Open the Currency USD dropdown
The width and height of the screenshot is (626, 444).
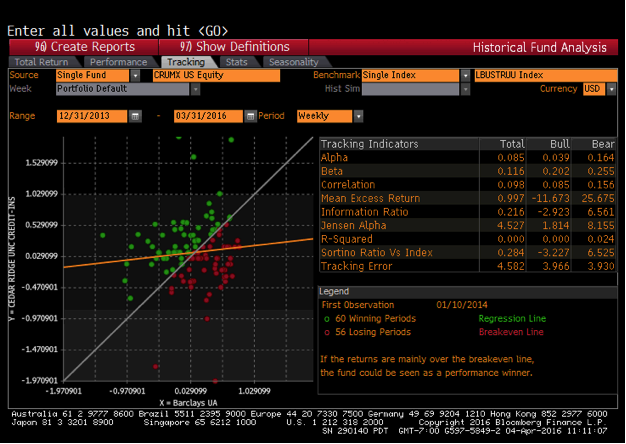(608, 89)
